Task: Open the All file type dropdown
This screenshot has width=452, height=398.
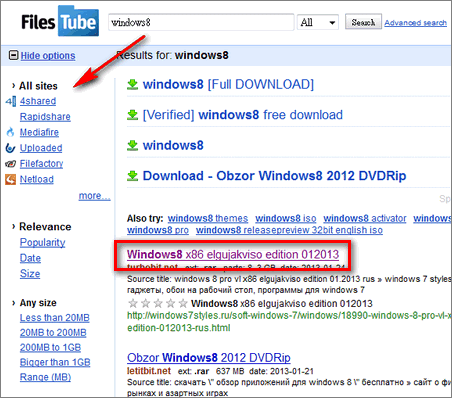Action: [318, 22]
